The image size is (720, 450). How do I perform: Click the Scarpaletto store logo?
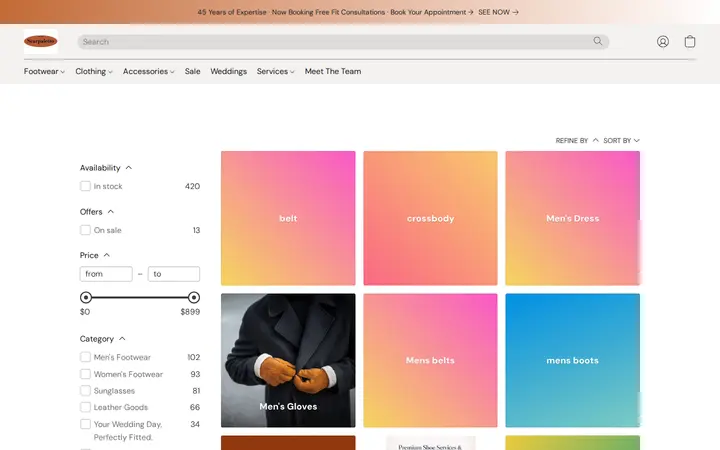click(x=41, y=41)
